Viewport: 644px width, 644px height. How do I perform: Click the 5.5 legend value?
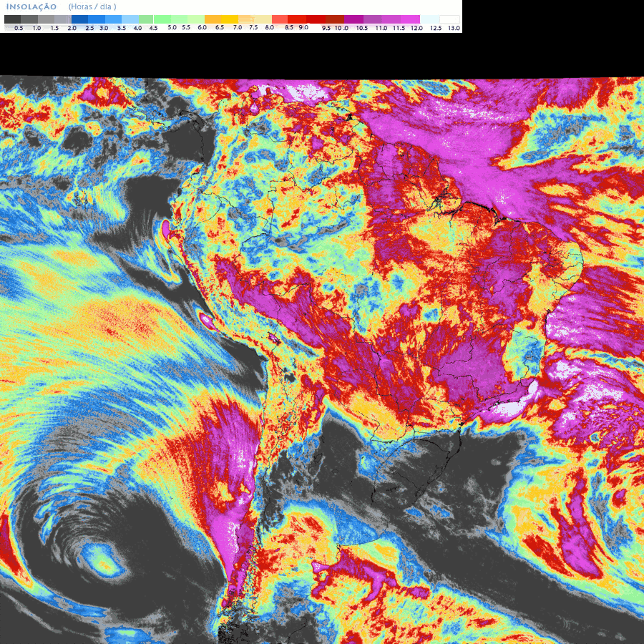(x=186, y=27)
